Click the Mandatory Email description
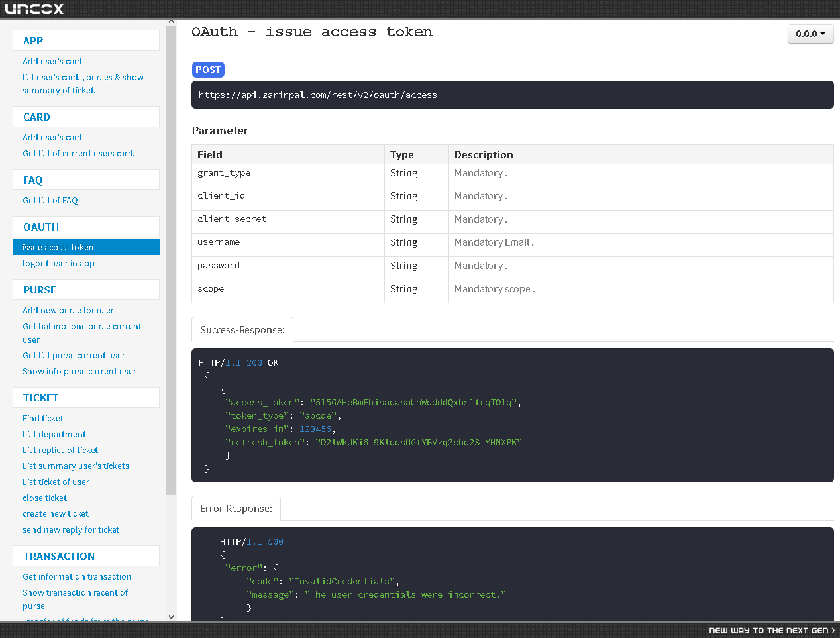 click(494, 242)
